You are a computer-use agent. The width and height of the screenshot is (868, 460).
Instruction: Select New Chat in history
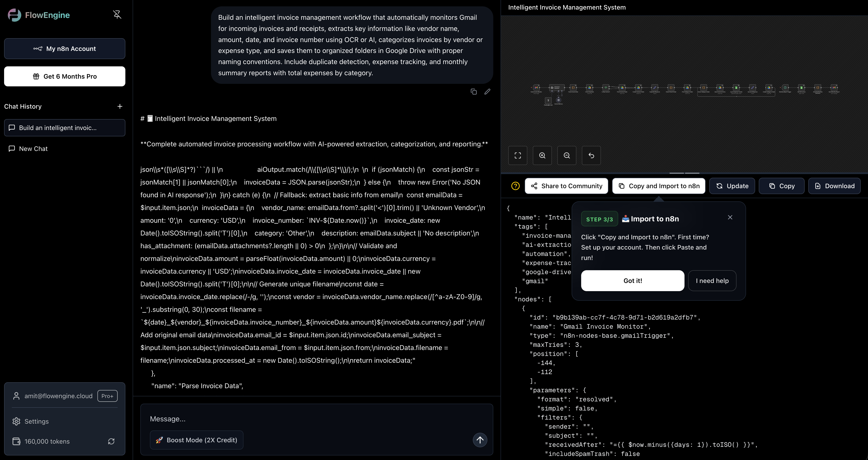pyautogui.click(x=33, y=149)
